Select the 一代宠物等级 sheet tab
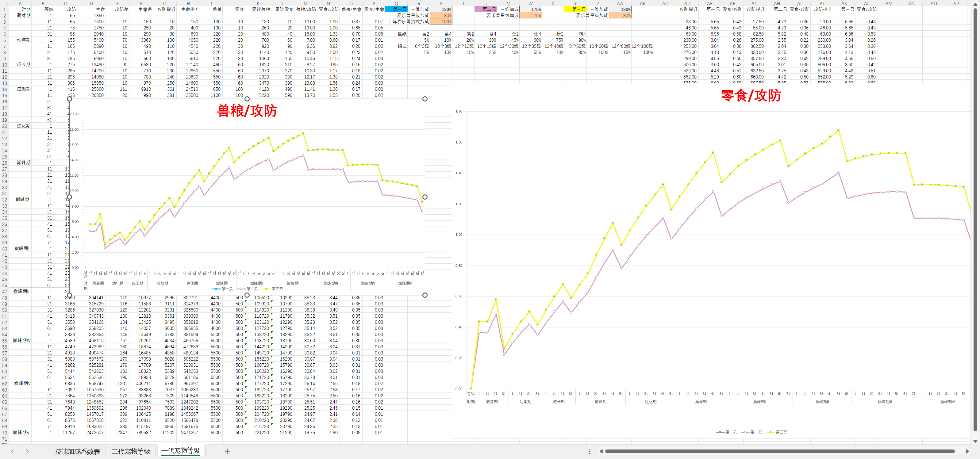This screenshot has width=980, height=459. coord(181,451)
